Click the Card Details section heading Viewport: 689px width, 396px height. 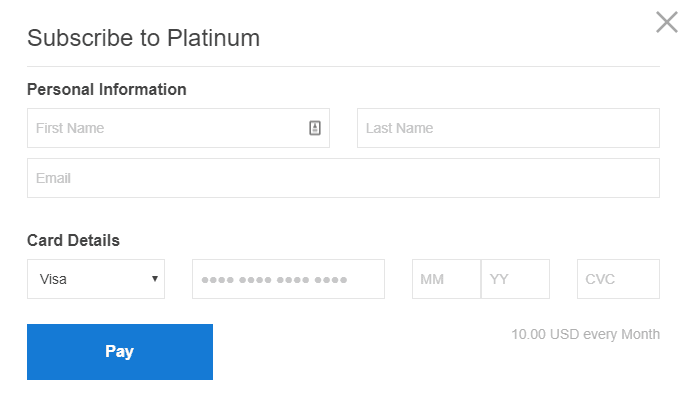(73, 240)
